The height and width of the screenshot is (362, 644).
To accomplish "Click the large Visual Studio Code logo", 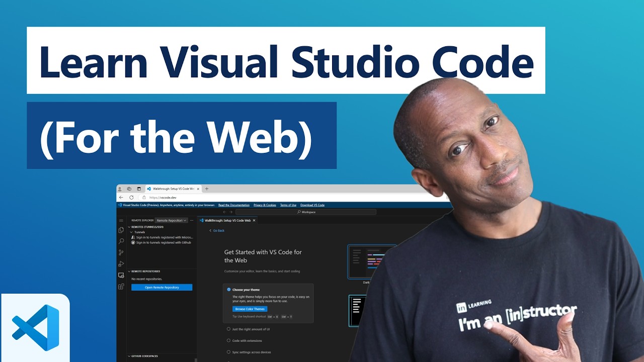I will [35, 327].
